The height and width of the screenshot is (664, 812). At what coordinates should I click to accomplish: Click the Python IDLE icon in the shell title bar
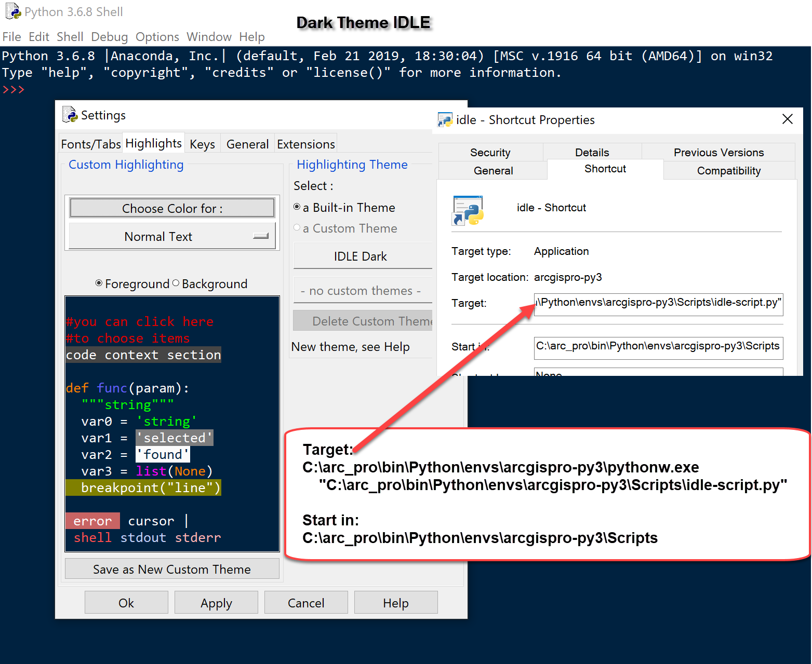pyautogui.click(x=13, y=11)
